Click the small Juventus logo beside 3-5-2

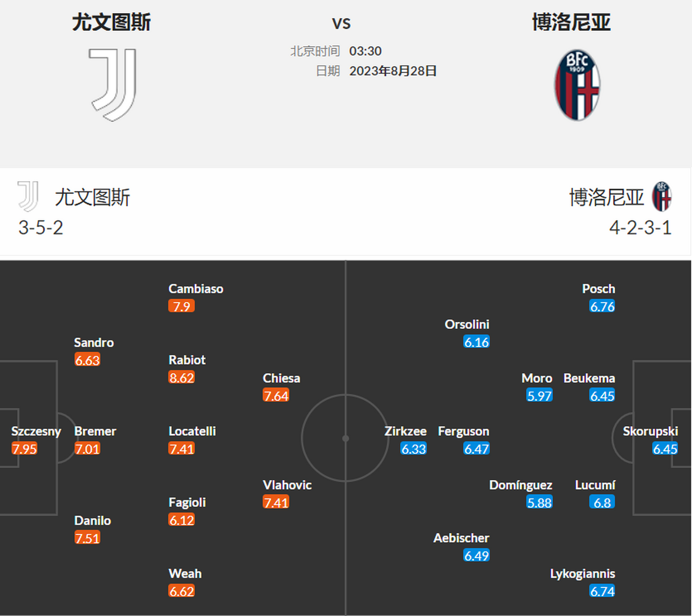point(28,196)
